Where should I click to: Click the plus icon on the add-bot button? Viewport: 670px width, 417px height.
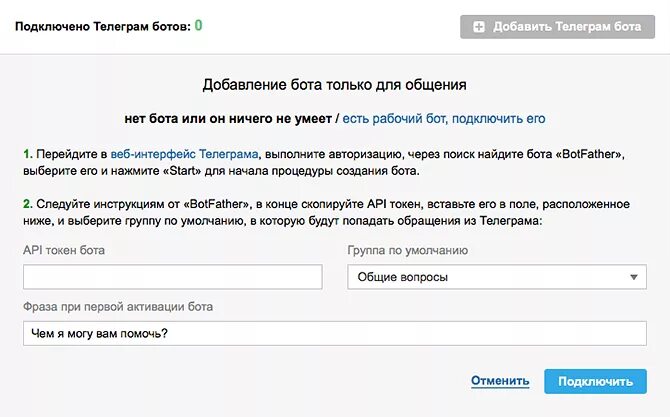pos(479,27)
